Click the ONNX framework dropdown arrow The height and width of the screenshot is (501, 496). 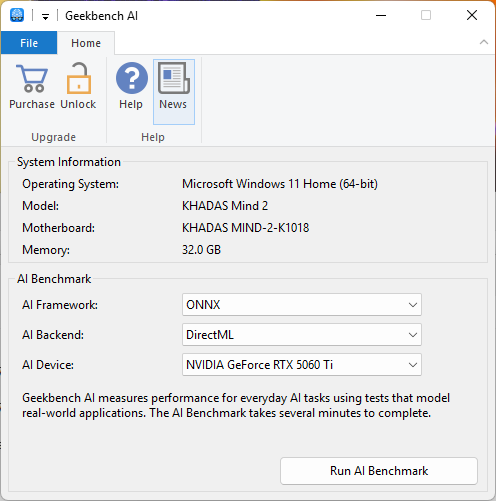pos(413,305)
